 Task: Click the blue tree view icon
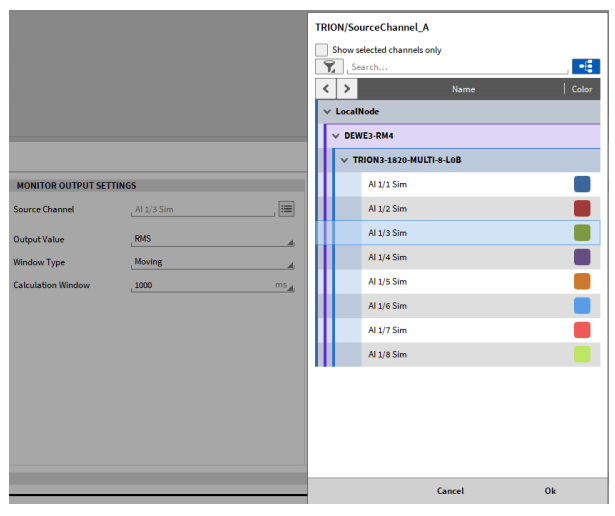coord(586,67)
